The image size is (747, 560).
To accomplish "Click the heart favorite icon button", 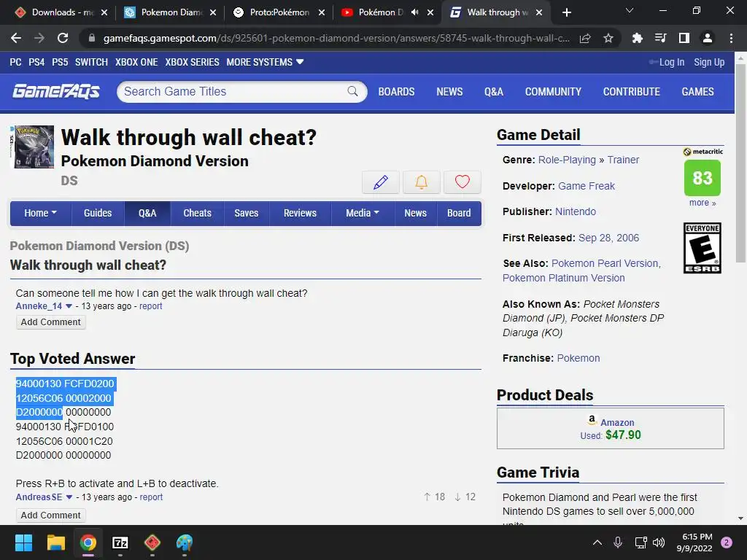I will point(462,182).
